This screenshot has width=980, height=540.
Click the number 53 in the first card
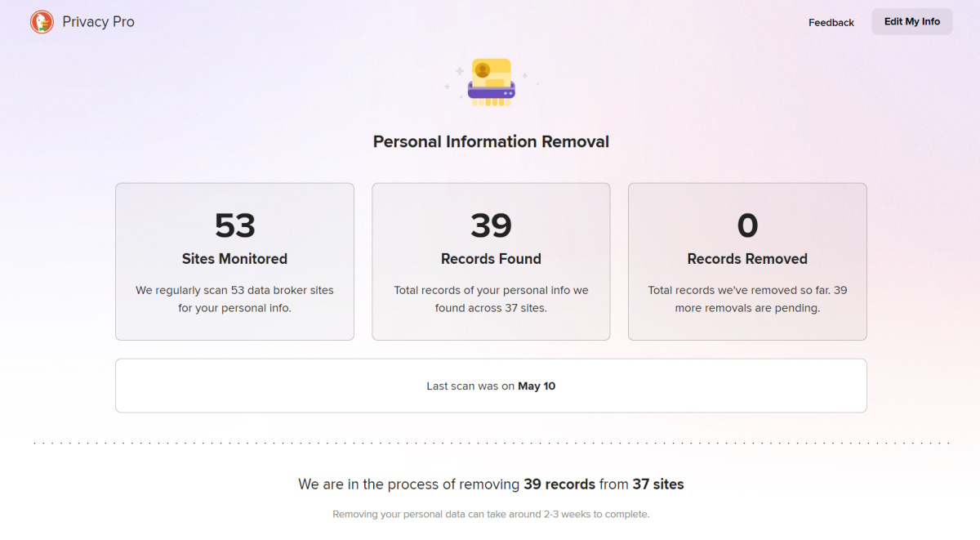pos(234,225)
